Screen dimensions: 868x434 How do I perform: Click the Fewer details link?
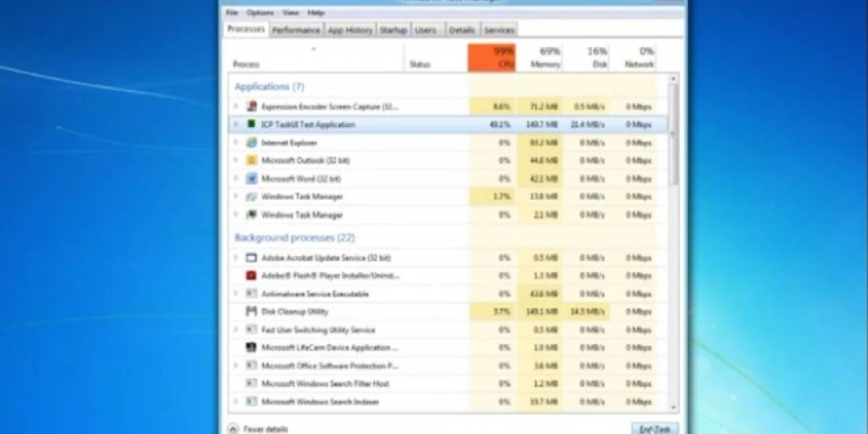click(x=265, y=429)
